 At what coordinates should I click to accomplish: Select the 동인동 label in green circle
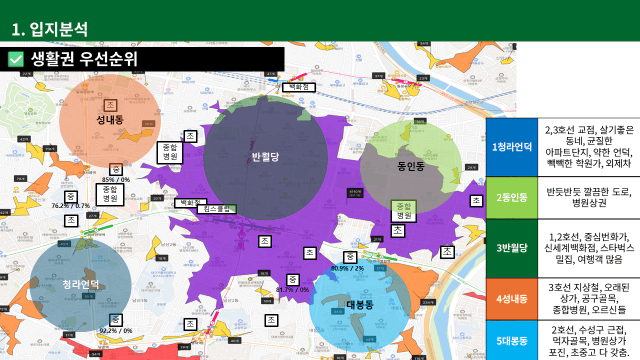(411, 166)
